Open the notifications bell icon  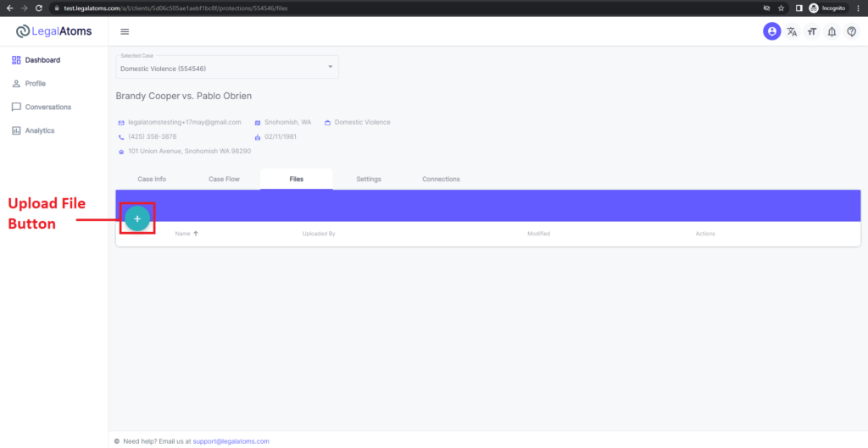(x=832, y=32)
